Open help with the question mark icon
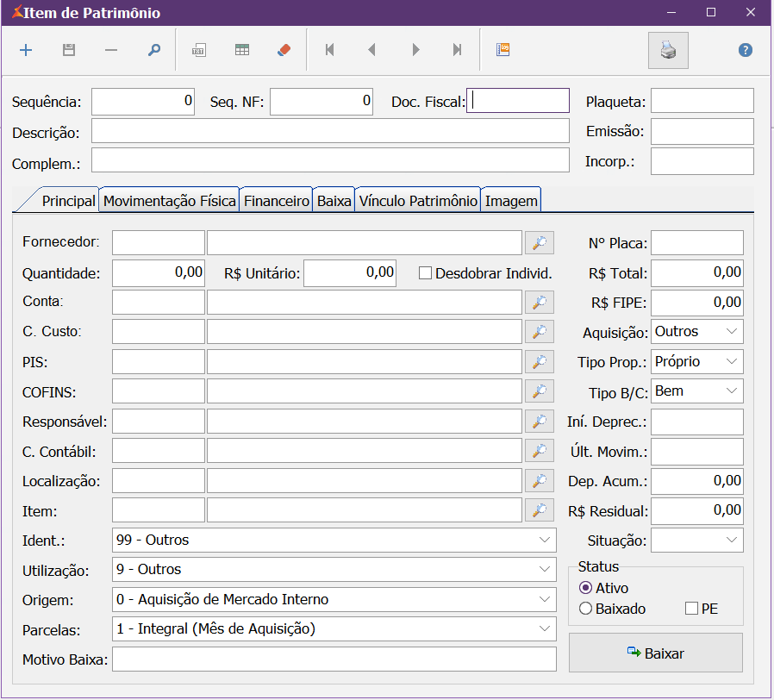The height and width of the screenshot is (700, 774). pos(746,50)
